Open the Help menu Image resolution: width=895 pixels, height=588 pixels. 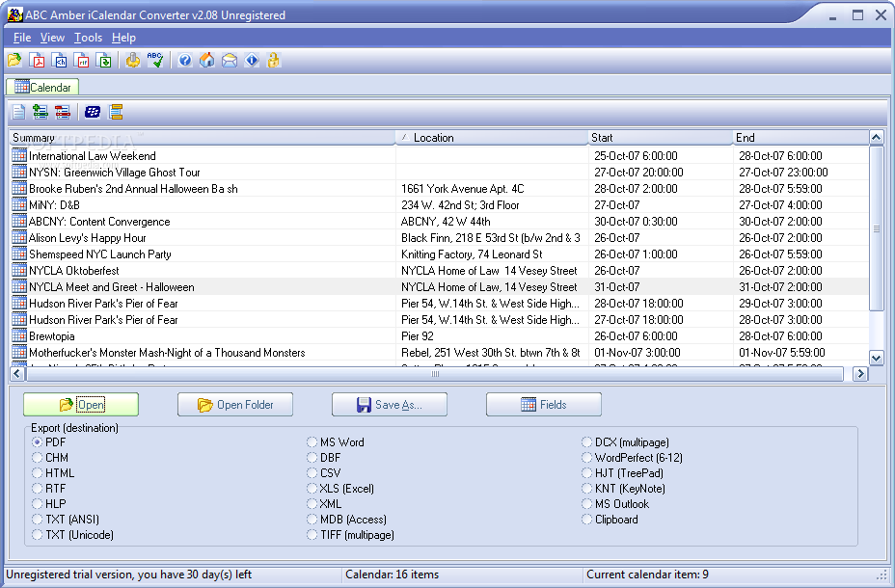(x=123, y=38)
